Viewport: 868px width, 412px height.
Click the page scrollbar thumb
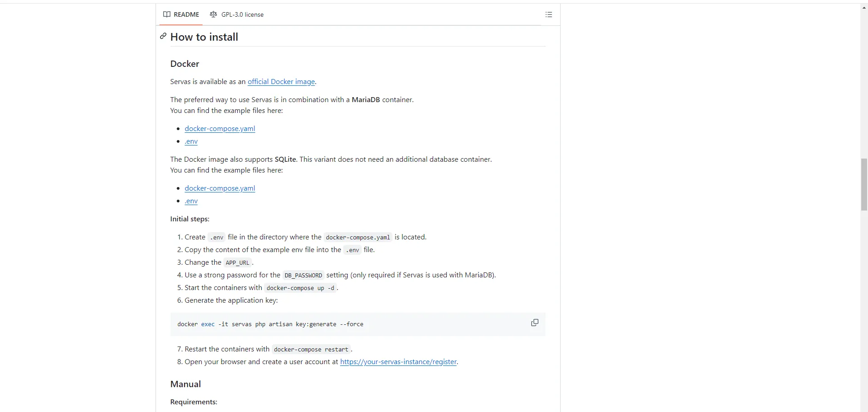(864, 184)
